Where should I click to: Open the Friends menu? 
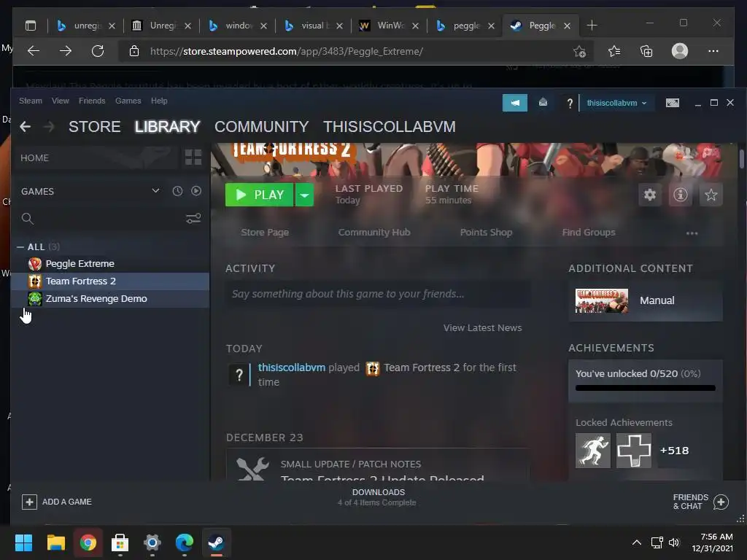(92, 101)
